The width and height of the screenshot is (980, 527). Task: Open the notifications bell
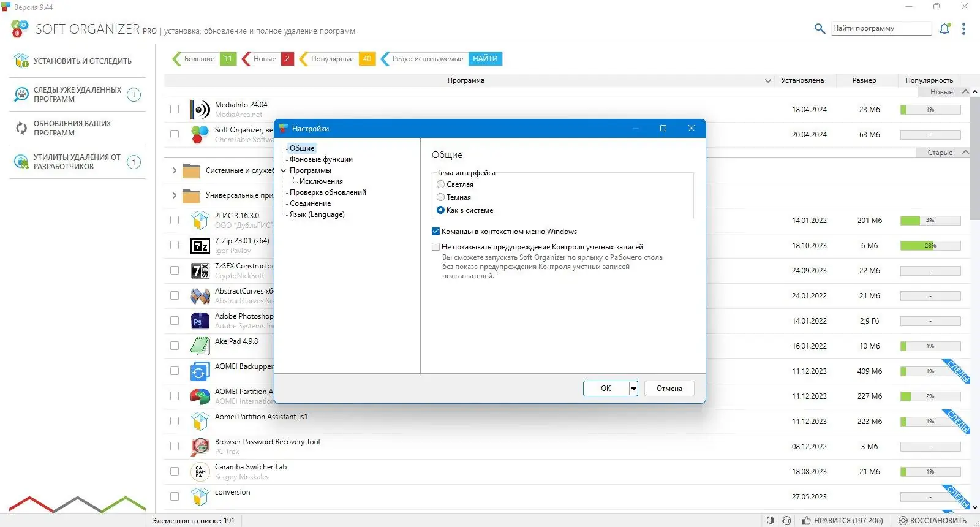coord(945,28)
